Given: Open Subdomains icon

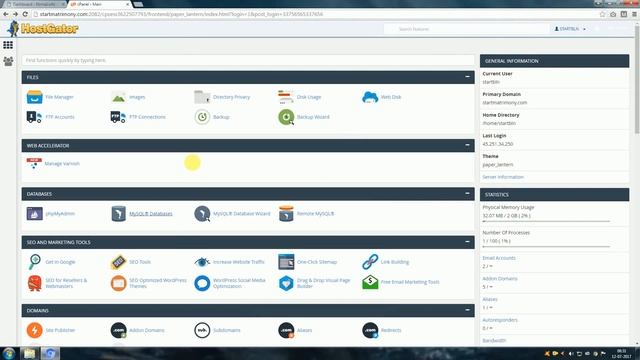Looking at the screenshot, I should point(202,330).
